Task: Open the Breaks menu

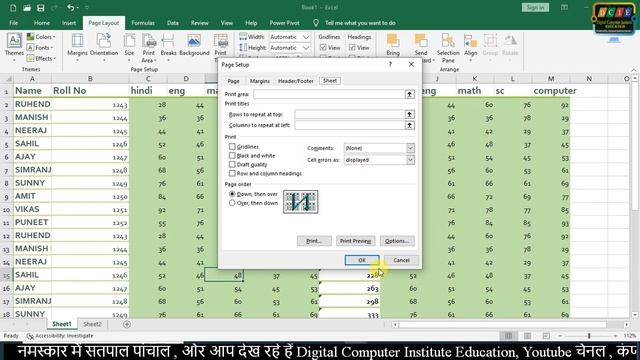Action: (168, 47)
